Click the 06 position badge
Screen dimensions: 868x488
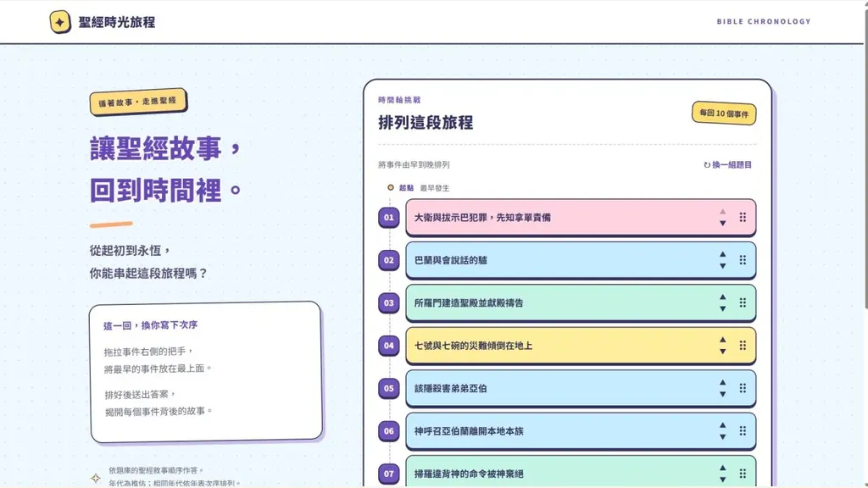[388, 431]
